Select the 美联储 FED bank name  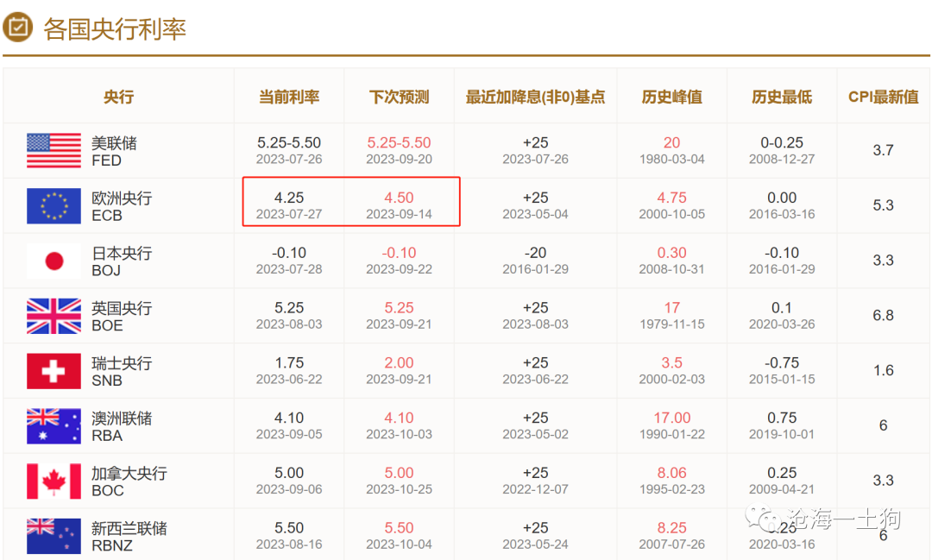[x=114, y=152]
